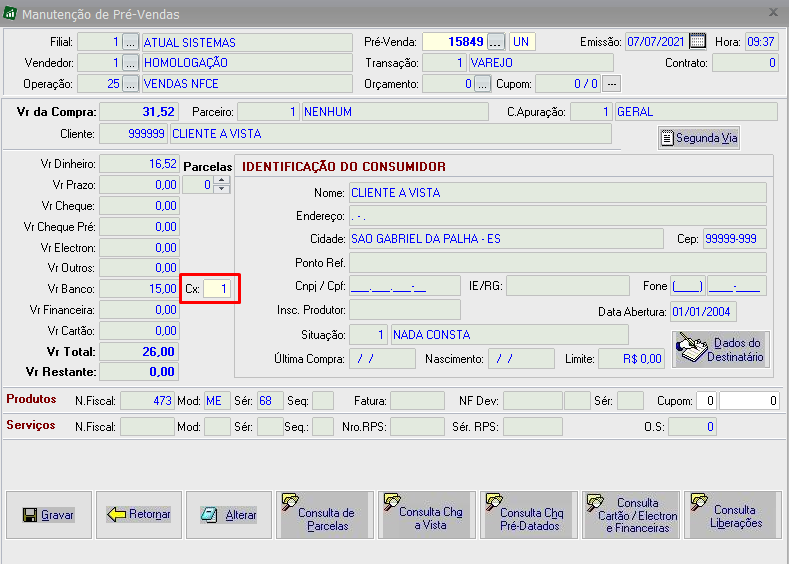Click the Produtos N.Fiscal field 473

[x=147, y=401]
